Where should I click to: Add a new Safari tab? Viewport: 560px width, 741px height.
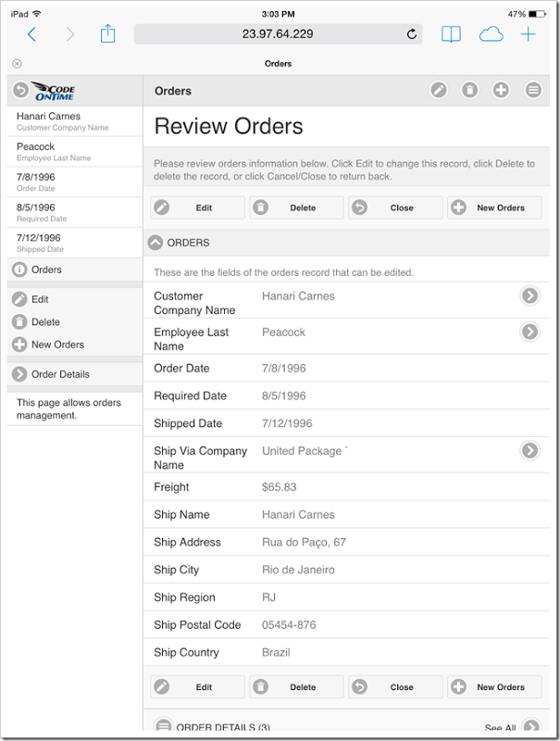click(528, 34)
